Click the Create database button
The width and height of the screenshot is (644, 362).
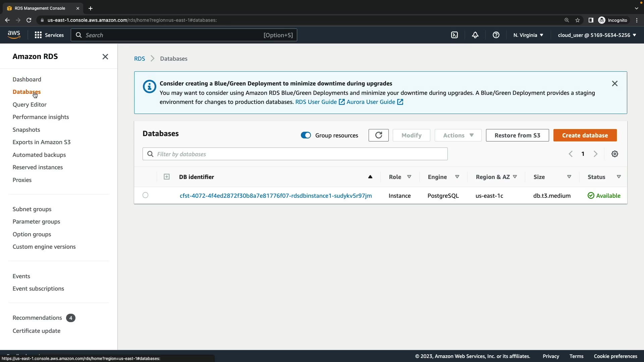point(585,135)
